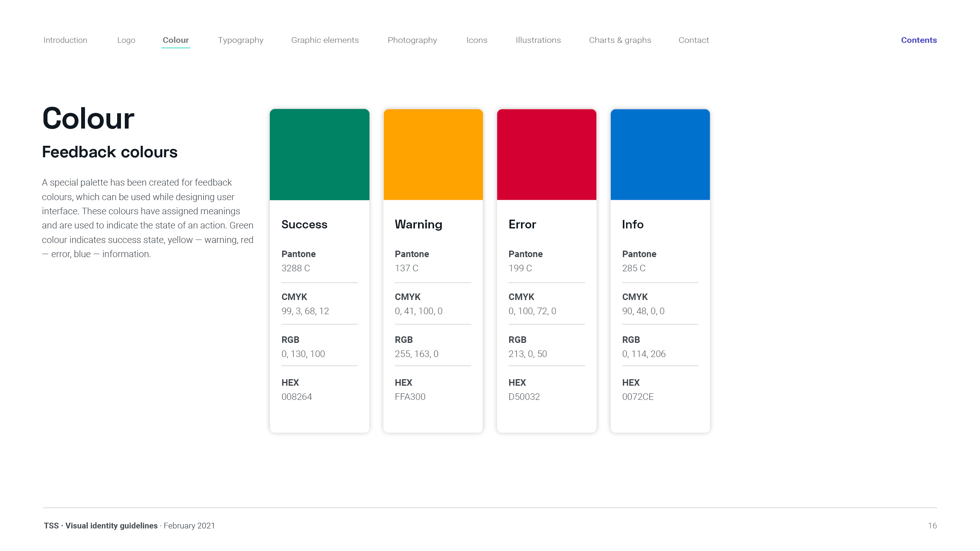
Task: Click the Contents link
Action: coord(918,40)
